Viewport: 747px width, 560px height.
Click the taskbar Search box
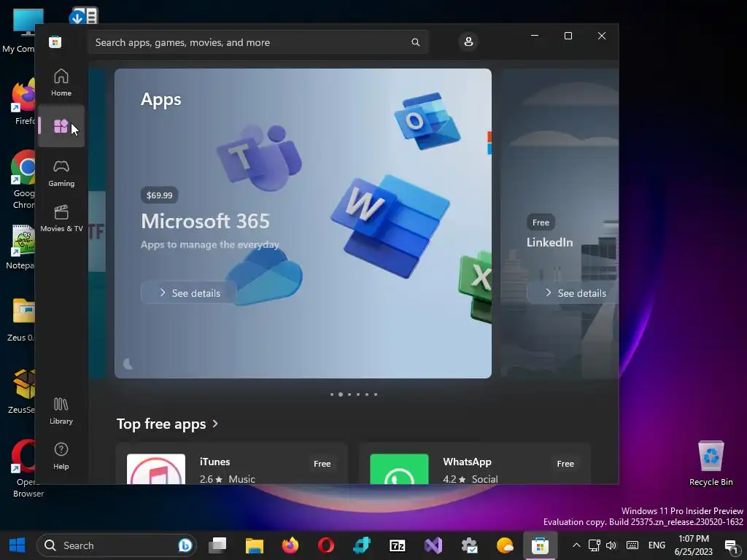[x=117, y=545]
